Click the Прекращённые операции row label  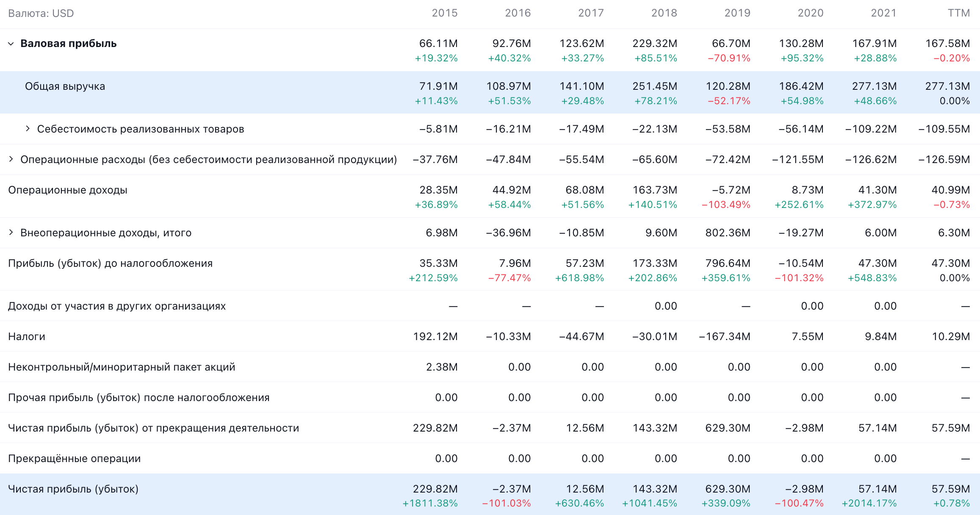(x=74, y=459)
